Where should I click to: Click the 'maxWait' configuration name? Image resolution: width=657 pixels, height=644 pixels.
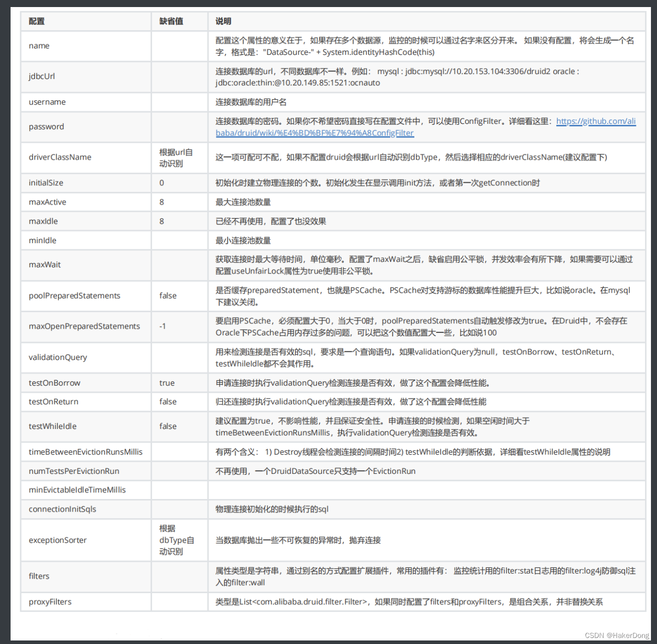click(x=44, y=264)
